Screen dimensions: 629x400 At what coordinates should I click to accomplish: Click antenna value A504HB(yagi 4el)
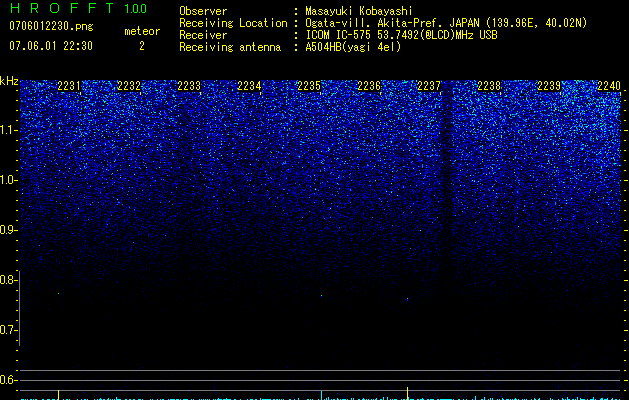353,47
